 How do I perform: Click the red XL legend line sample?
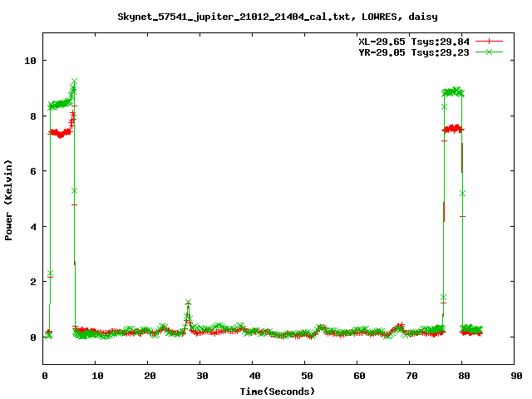point(489,42)
